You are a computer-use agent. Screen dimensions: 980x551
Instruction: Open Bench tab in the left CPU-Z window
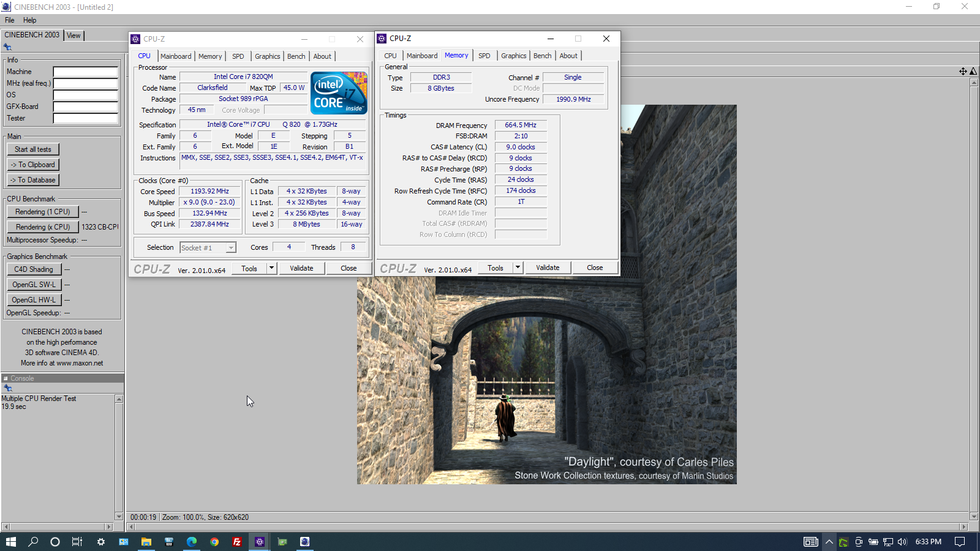pyautogui.click(x=296, y=56)
